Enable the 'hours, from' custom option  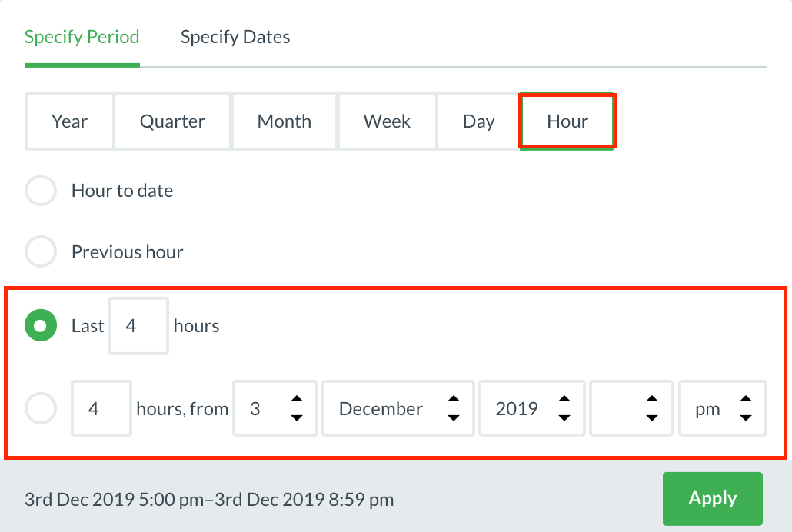(x=40, y=408)
